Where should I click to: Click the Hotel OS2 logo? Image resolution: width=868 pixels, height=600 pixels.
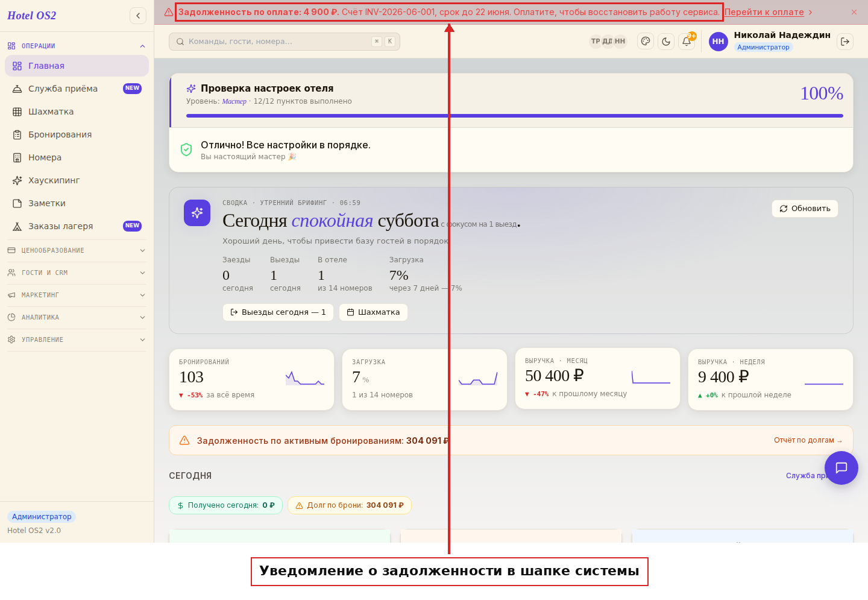pos(32,16)
